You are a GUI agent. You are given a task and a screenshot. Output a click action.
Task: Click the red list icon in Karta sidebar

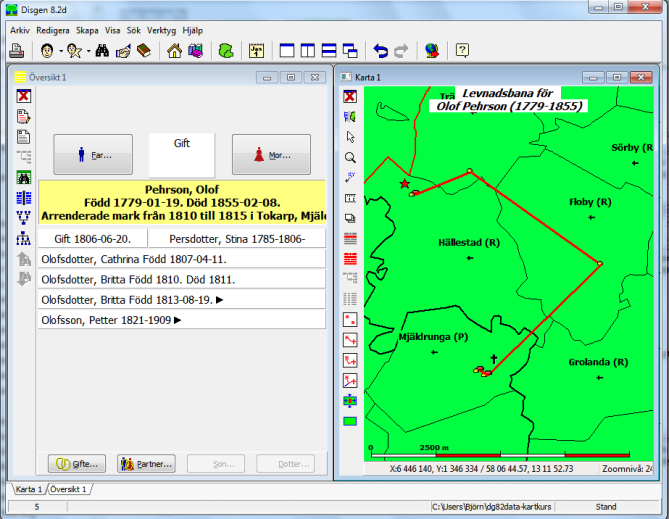pos(350,259)
